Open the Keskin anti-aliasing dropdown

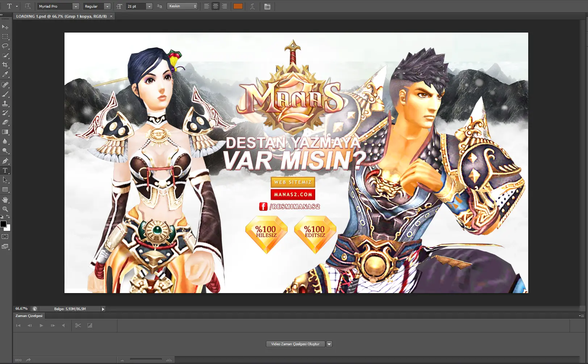click(182, 6)
